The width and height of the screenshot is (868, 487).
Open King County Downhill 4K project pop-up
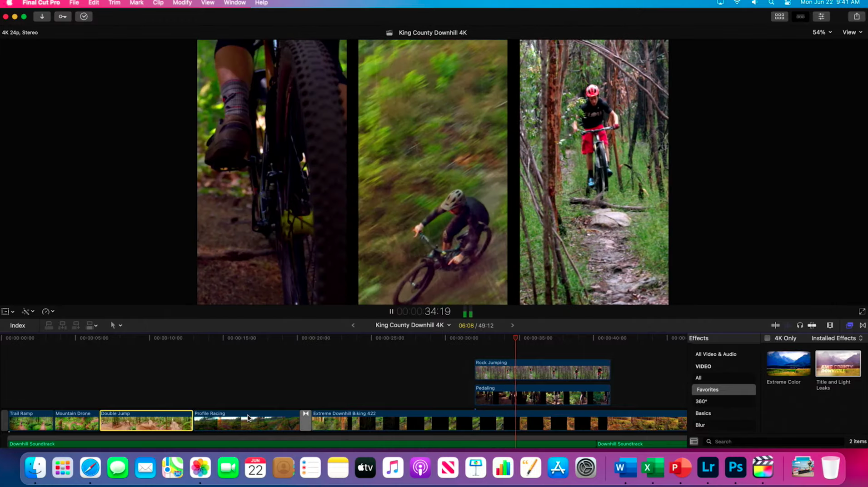413,325
